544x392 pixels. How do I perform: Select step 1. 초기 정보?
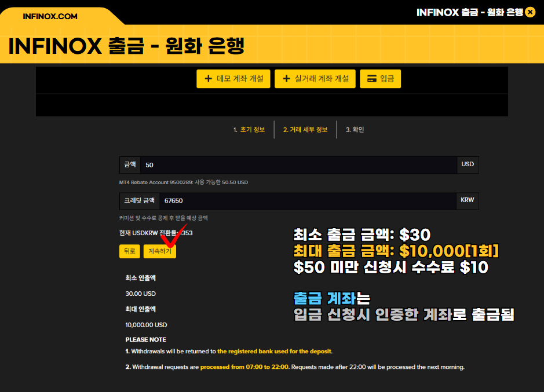[249, 130]
